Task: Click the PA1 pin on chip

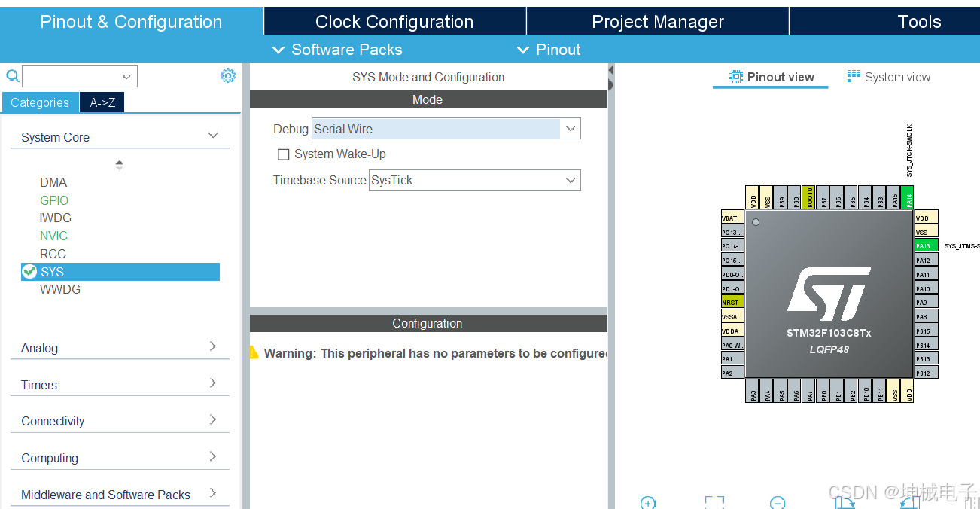Action: [732, 359]
